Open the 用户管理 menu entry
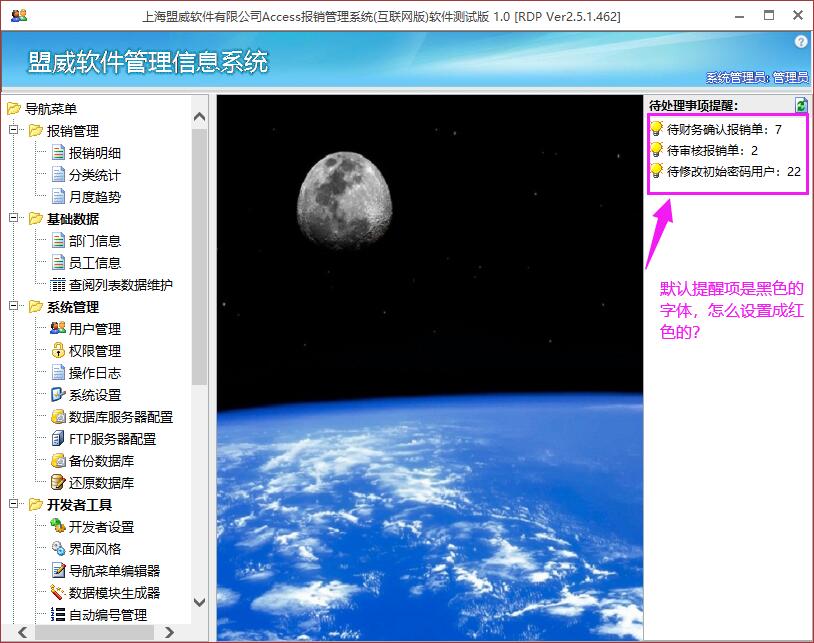This screenshot has height=643, width=814. pos(95,329)
